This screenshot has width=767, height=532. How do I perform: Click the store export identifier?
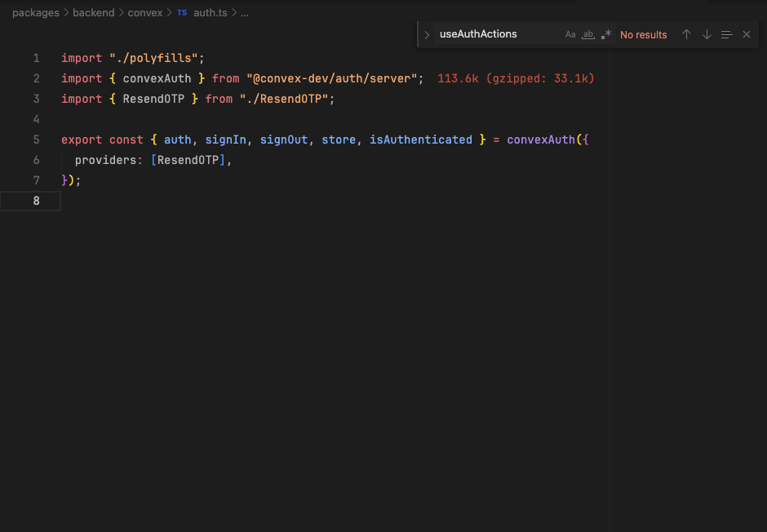[339, 140]
